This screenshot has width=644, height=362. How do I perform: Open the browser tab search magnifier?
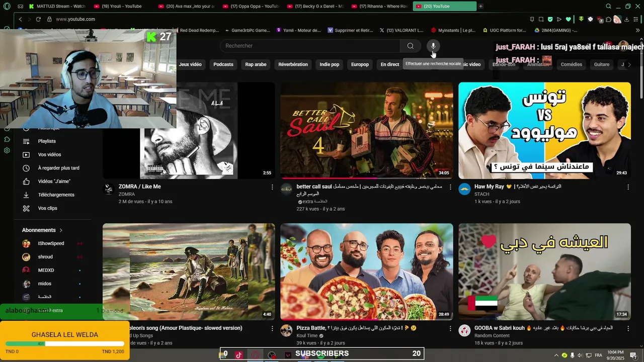point(609,6)
